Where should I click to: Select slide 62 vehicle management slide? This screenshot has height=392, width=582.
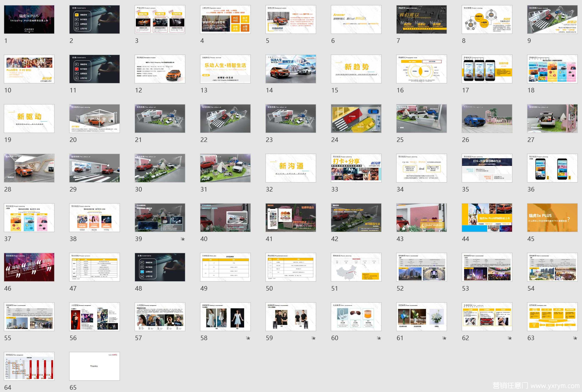coord(487,316)
